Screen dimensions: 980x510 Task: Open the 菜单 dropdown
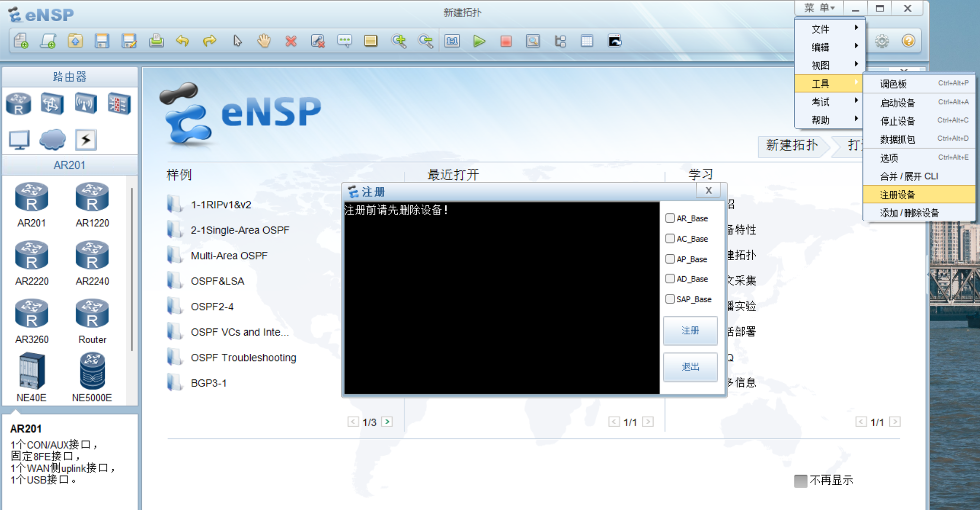(819, 8)
